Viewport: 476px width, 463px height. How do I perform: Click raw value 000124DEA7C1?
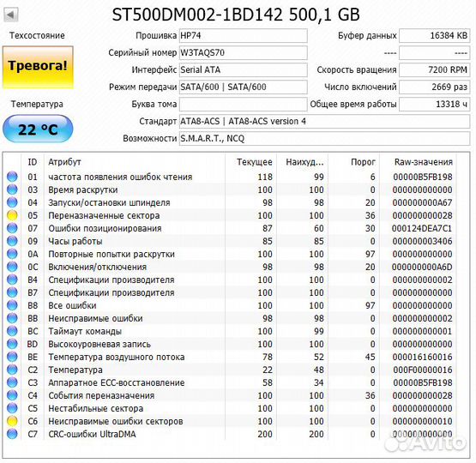coord(422,228)
